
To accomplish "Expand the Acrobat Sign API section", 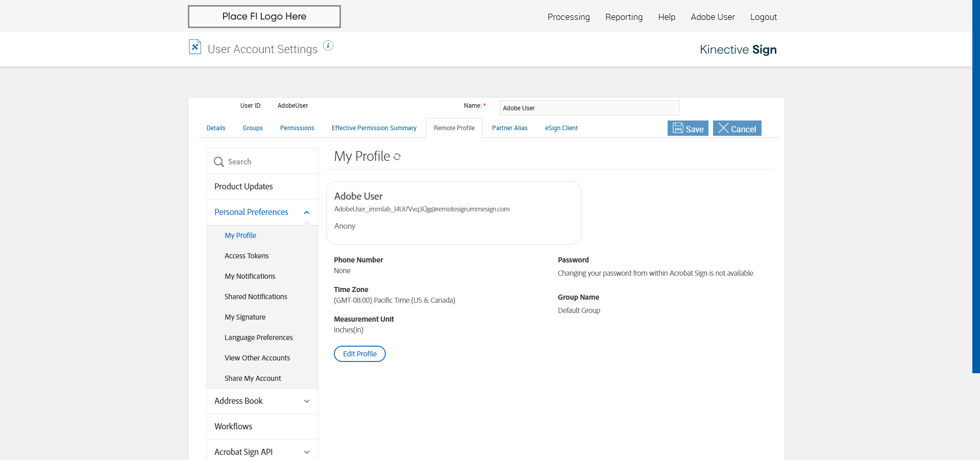I will click(306, 452).
